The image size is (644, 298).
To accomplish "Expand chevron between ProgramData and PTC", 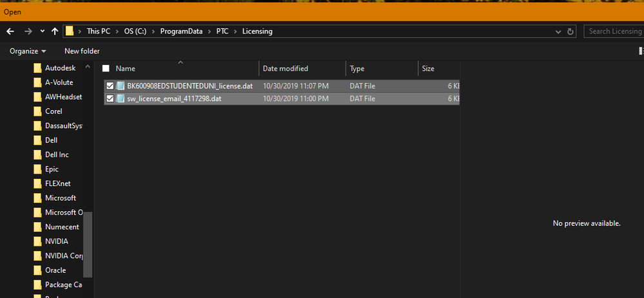I will (210, 31).
